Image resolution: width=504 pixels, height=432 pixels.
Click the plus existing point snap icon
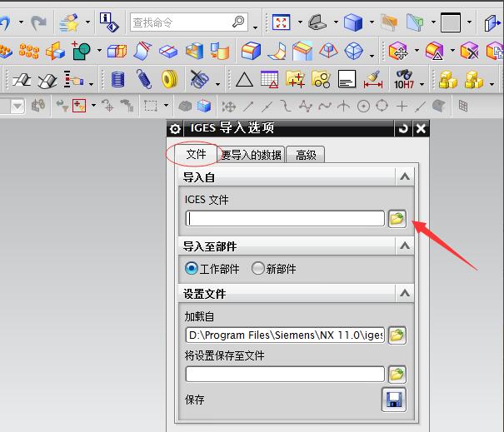402,106
